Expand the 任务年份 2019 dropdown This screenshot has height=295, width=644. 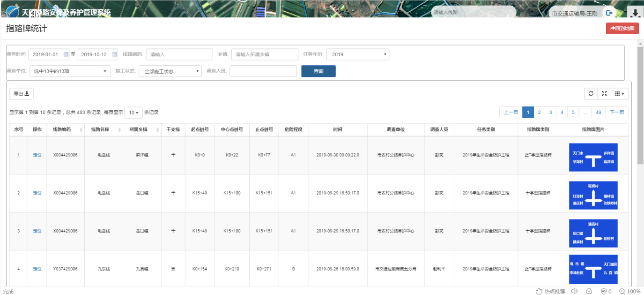pyautogui.click(x=358, y=54)
